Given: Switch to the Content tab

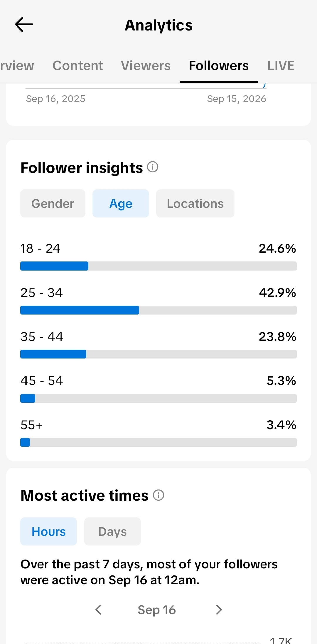Looking at the screenshot, I should [x=78, y=66].
